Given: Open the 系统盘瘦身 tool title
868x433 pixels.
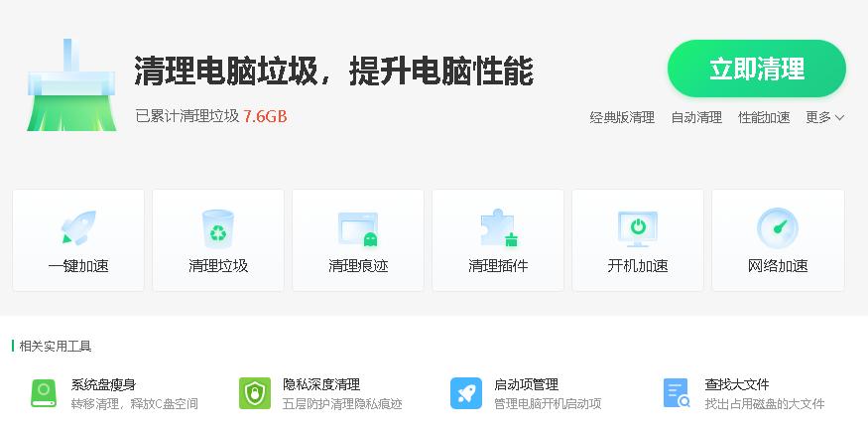Looking at the screenshot, I should 103,384.
